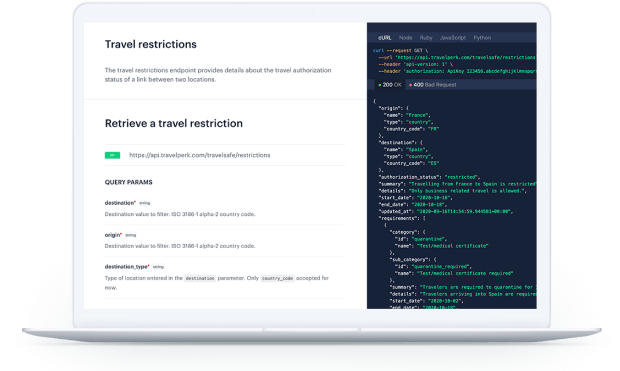Screen dimensions: 620x371
Task: Click the "updated_at" JSON line
Action: click(446, 212)
